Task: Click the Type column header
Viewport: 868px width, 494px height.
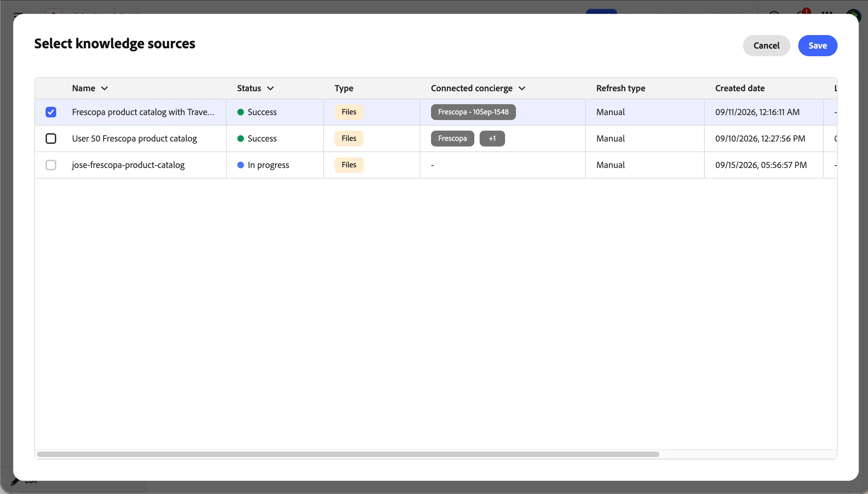Action: [344, 88]
